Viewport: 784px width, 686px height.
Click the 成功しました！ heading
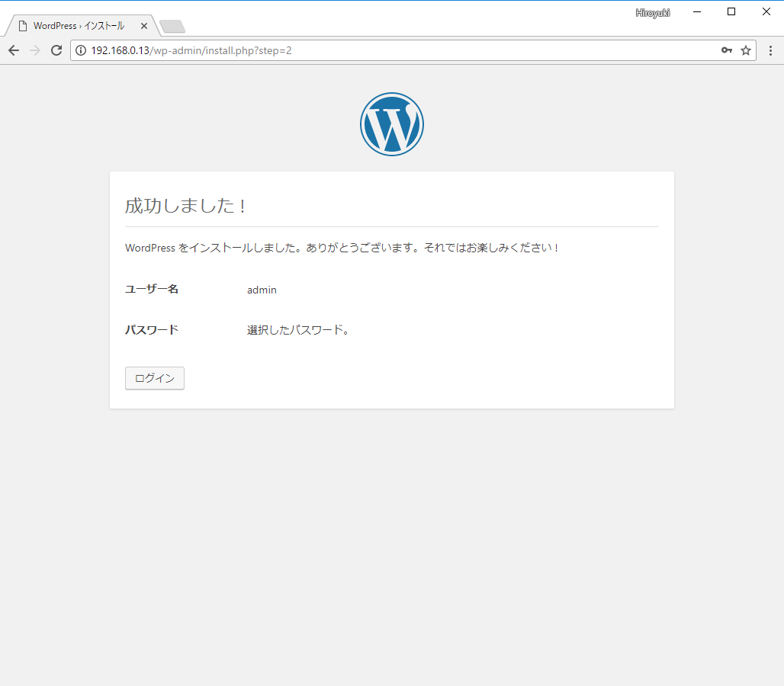pyautogui.click(x=185, y=205)
